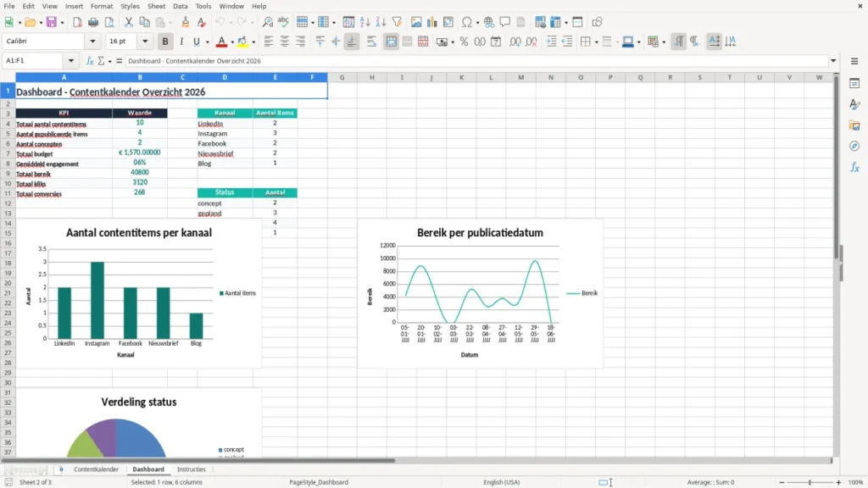Toggle Bold formatting
868x488 pixels.
(x=165, y=42)
